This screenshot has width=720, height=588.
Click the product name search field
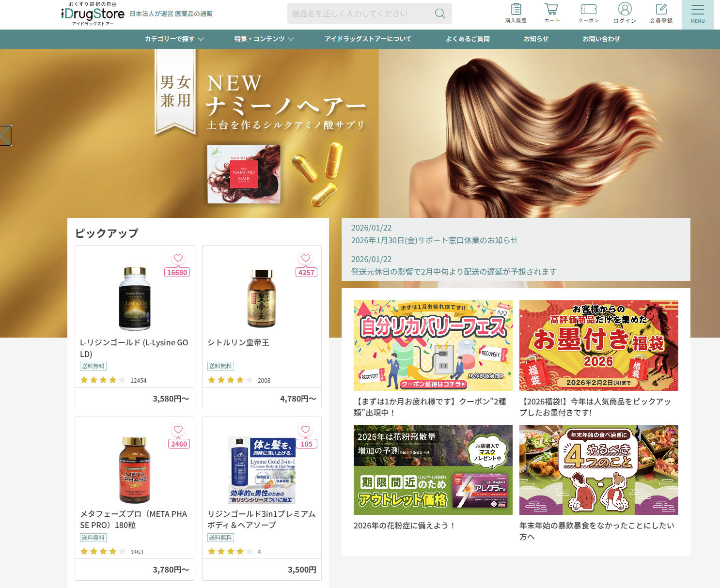pos(360,14)
